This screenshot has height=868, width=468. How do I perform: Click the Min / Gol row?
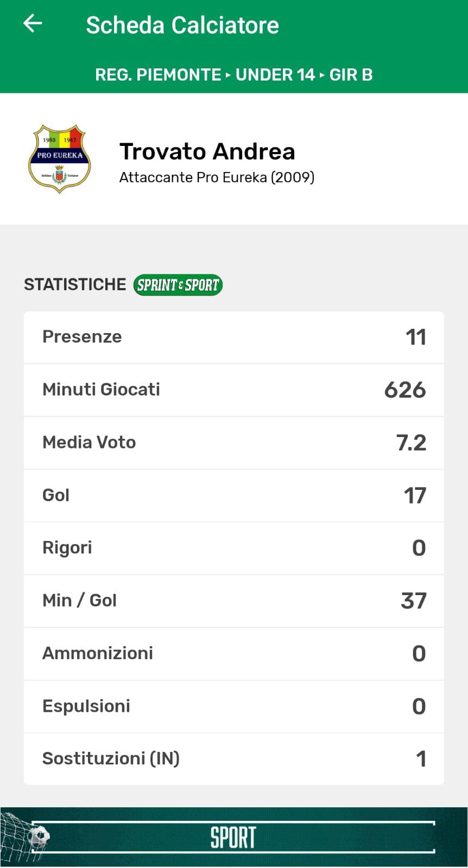coord(234,601)
